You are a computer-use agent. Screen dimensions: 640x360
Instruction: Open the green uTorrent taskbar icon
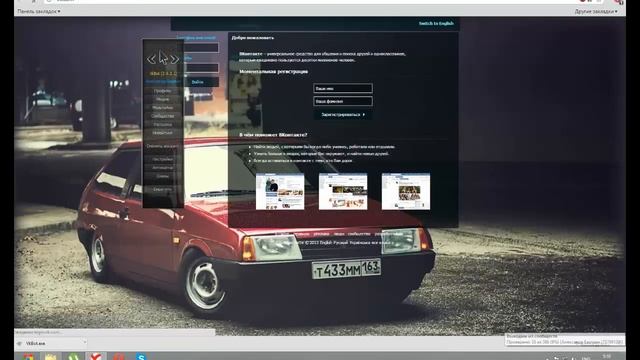73,357
